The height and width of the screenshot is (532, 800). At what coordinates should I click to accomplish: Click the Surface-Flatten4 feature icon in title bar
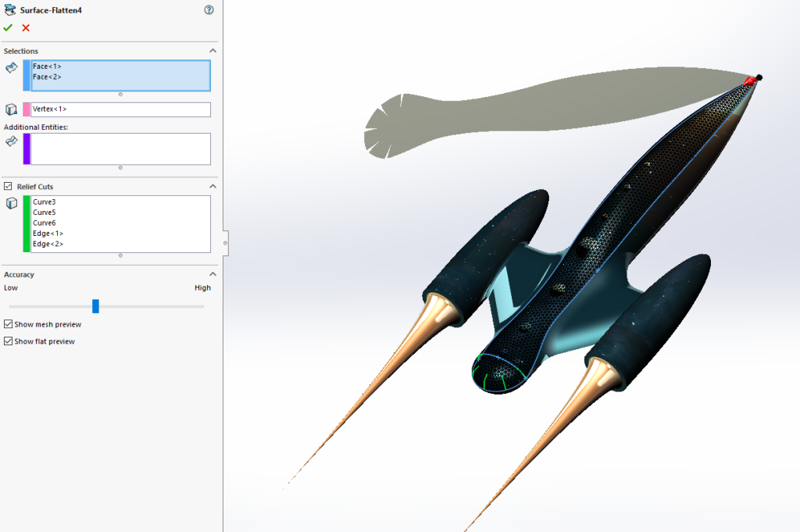click(10, 9)
